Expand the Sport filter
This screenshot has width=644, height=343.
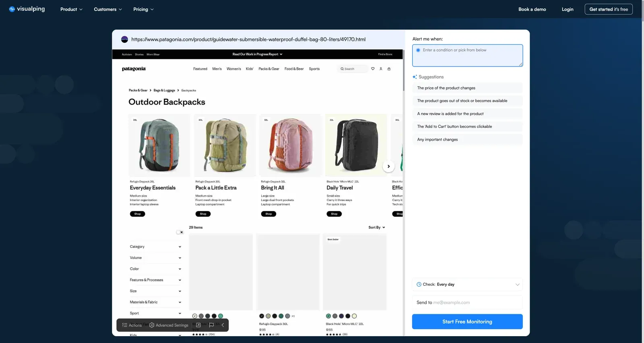[155, 313]
